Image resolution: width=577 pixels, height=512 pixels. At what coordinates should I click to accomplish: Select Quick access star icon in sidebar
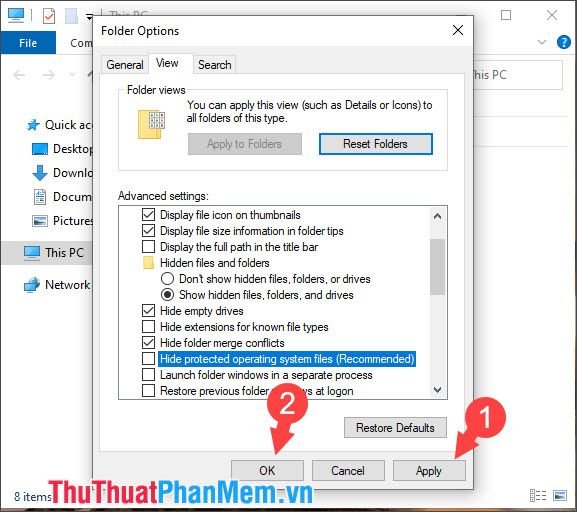(x=33, y=125)
